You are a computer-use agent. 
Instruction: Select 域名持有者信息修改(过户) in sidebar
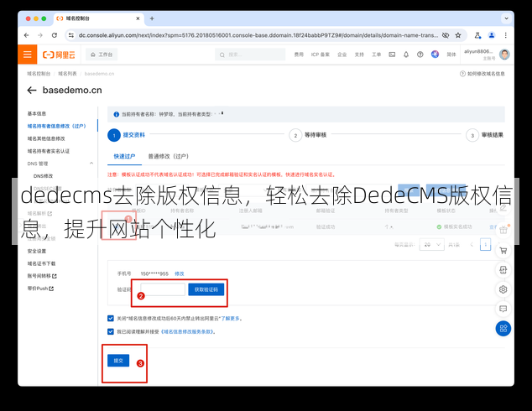[57, 126]
